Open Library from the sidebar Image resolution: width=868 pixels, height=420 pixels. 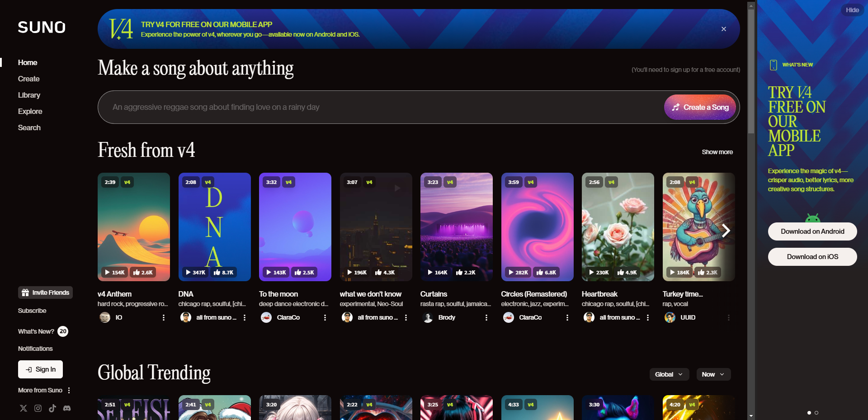click(x=29, y=95)
